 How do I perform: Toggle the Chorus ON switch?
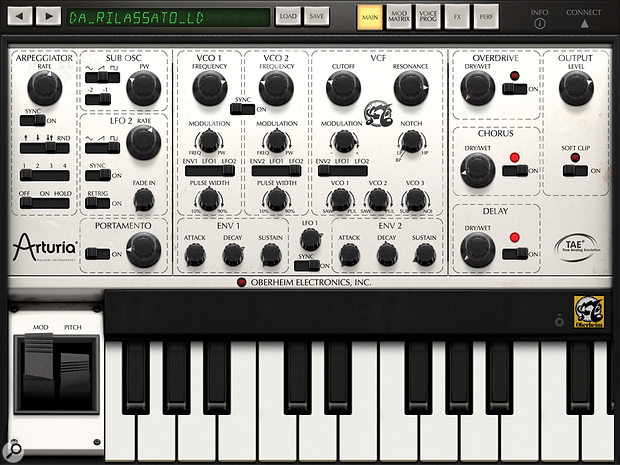point(514,170)
